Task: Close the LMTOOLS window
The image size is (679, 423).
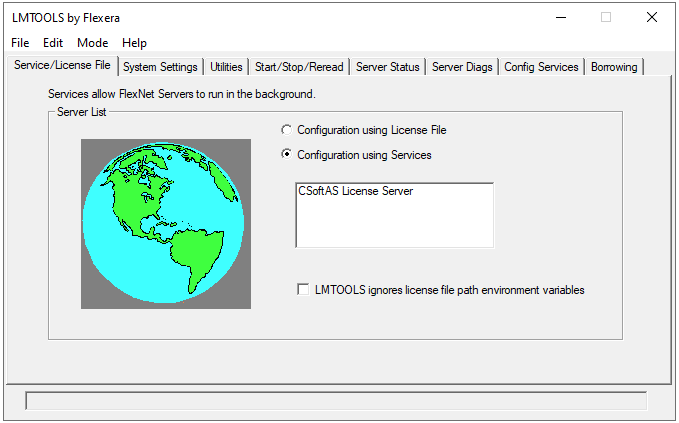Action: point(652,17)
